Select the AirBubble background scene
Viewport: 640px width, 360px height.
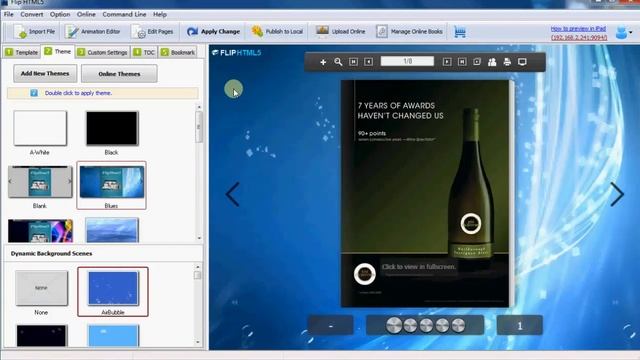click(x=113, y=288)
